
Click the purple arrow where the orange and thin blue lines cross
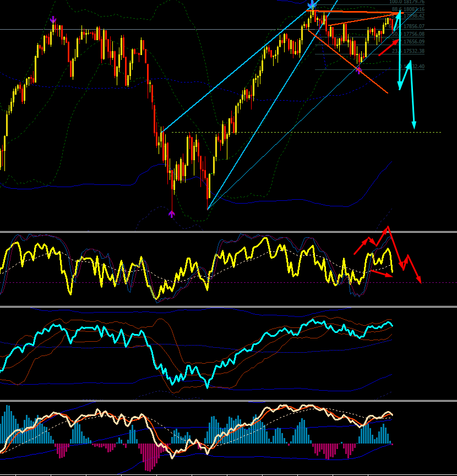[x=358, y=70]
